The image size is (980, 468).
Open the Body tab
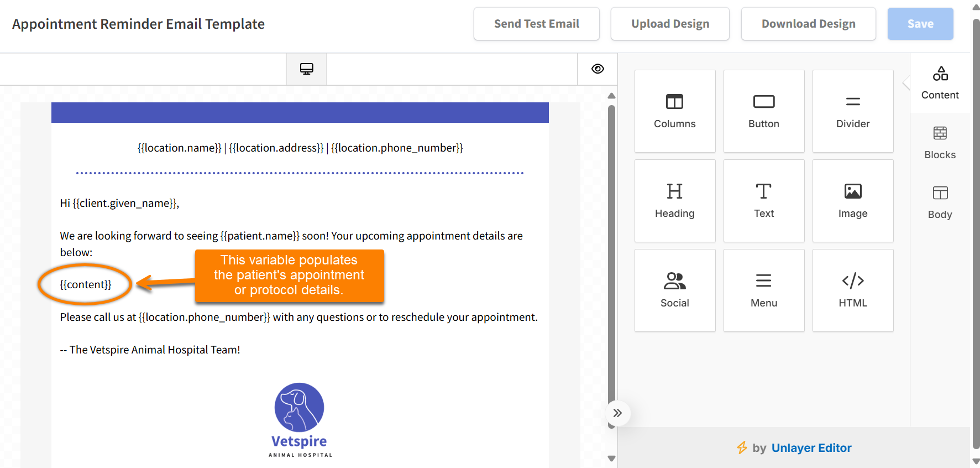point(940,202)
